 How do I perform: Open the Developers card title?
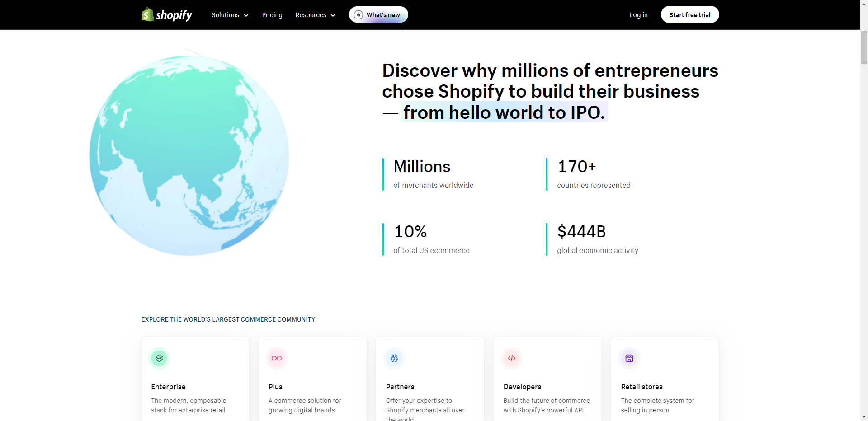[x=522, y=387]
